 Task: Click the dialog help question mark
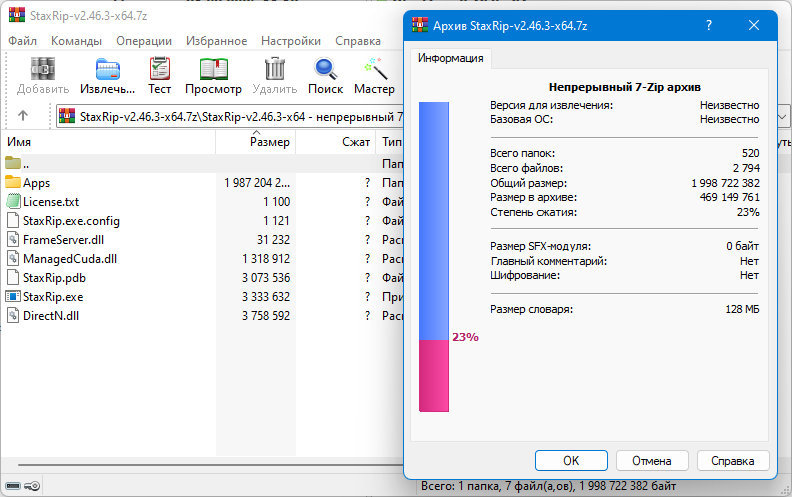pyautogui.click(x=709, y=25)
